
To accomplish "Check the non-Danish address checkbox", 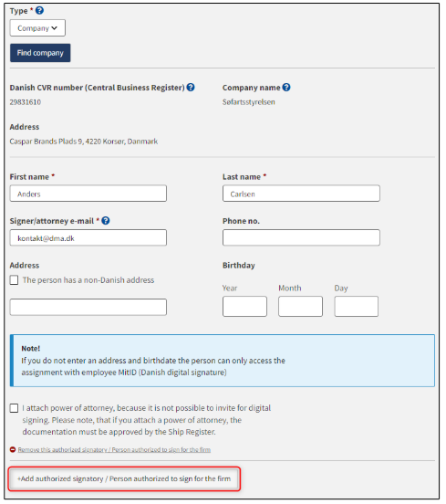I will (14, 280).
